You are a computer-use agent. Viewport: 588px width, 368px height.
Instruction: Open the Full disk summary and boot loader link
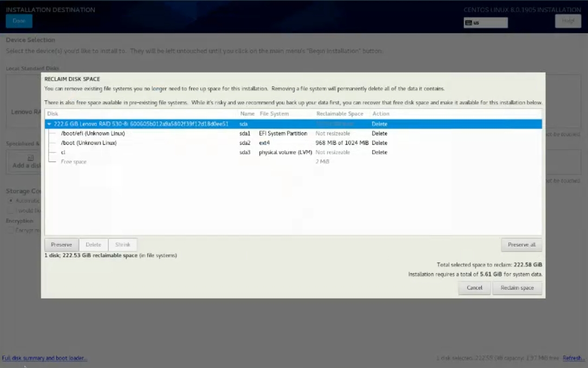(x=44, y=358)
